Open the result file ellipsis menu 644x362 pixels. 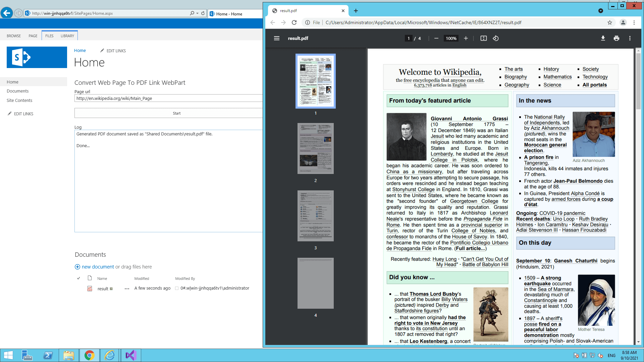tap(127, 289)
